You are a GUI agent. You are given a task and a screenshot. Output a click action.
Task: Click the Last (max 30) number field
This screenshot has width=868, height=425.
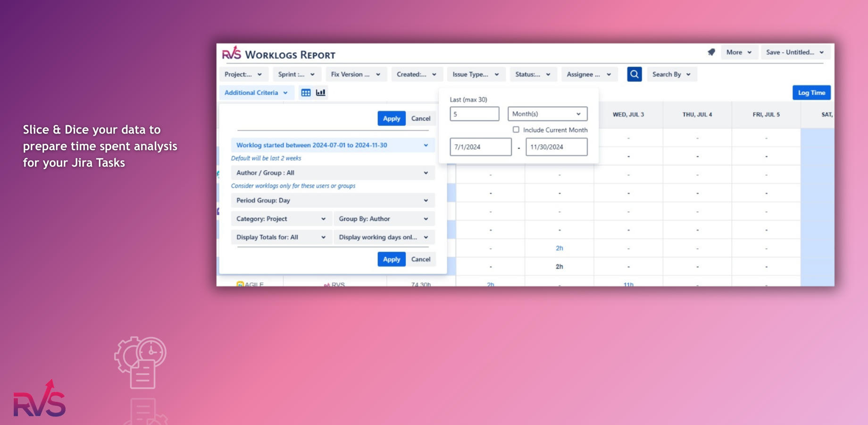[474, 114]
